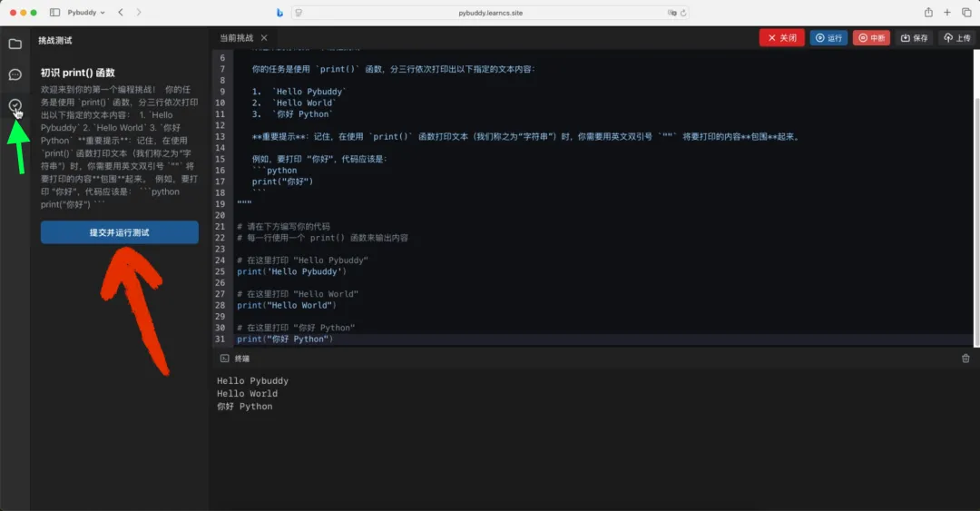Reload the page with the refresh icon
The height and width of the screenshot is (511, 980).
click(x=683, y=13)
